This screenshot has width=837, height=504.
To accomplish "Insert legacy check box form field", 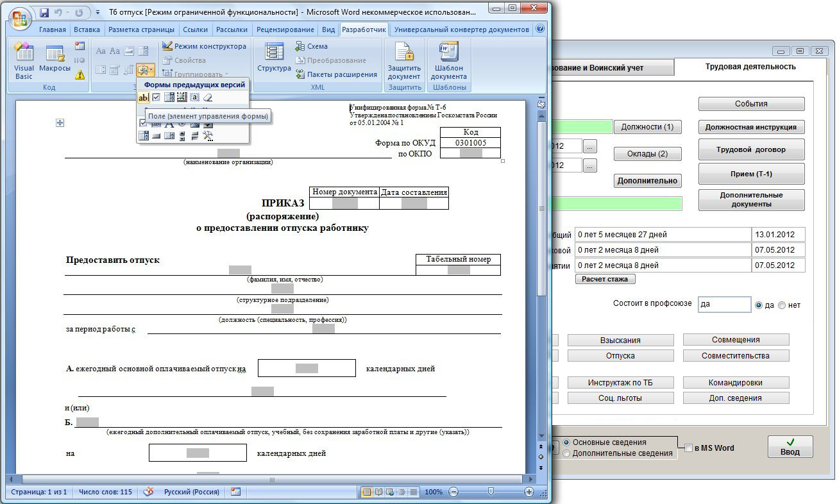I will [156, 97].
